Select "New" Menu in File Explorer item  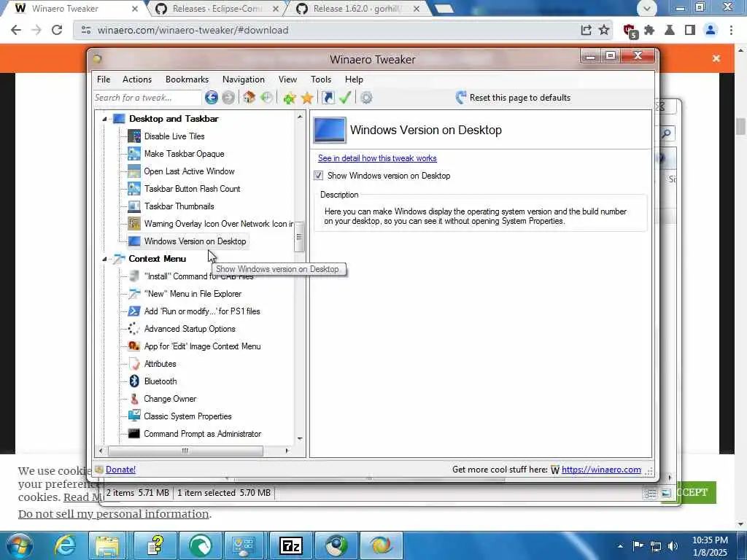point(193,294)
